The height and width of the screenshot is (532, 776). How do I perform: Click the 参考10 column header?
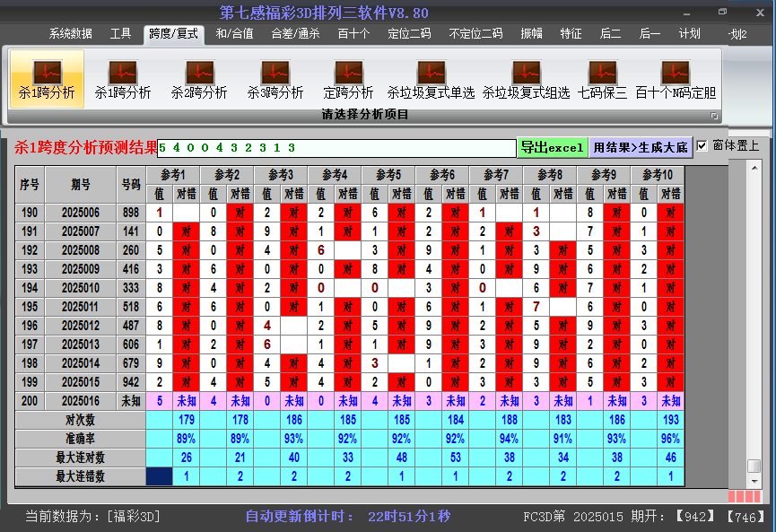tap(658, 175)
